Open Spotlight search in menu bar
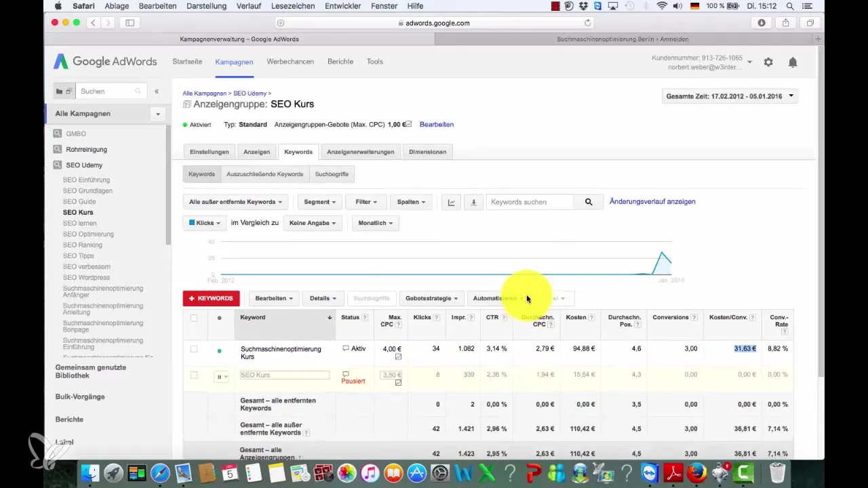The width and height of the screenshot is (868, 488). pyautogui.click(x=790, y=6)
